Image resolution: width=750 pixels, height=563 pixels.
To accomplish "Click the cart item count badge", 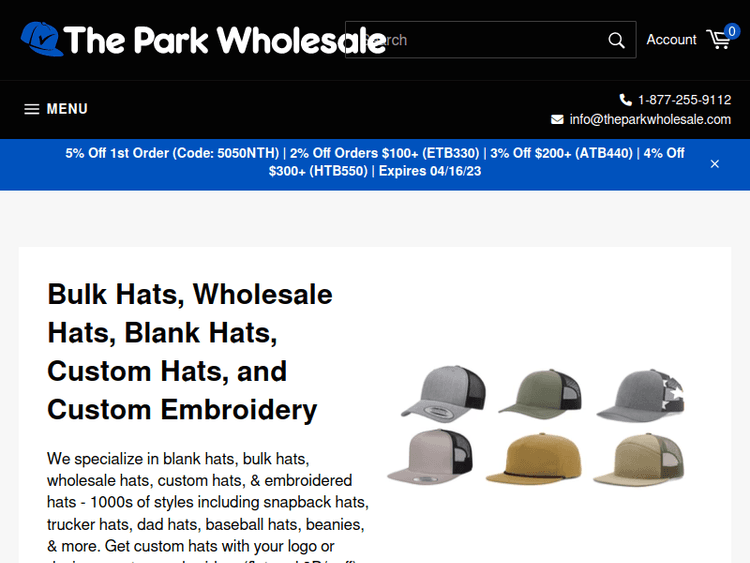I will (731, 32).
